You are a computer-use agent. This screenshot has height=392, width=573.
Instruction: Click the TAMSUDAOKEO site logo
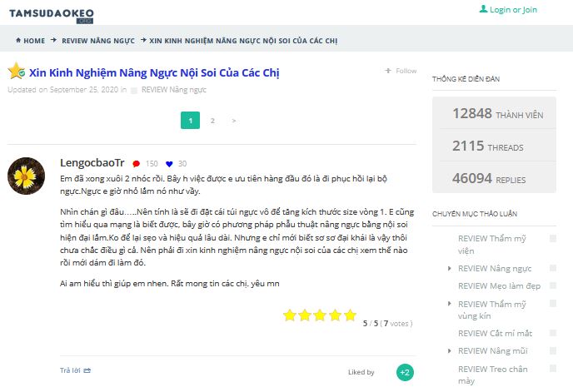(x=52, y=16)
